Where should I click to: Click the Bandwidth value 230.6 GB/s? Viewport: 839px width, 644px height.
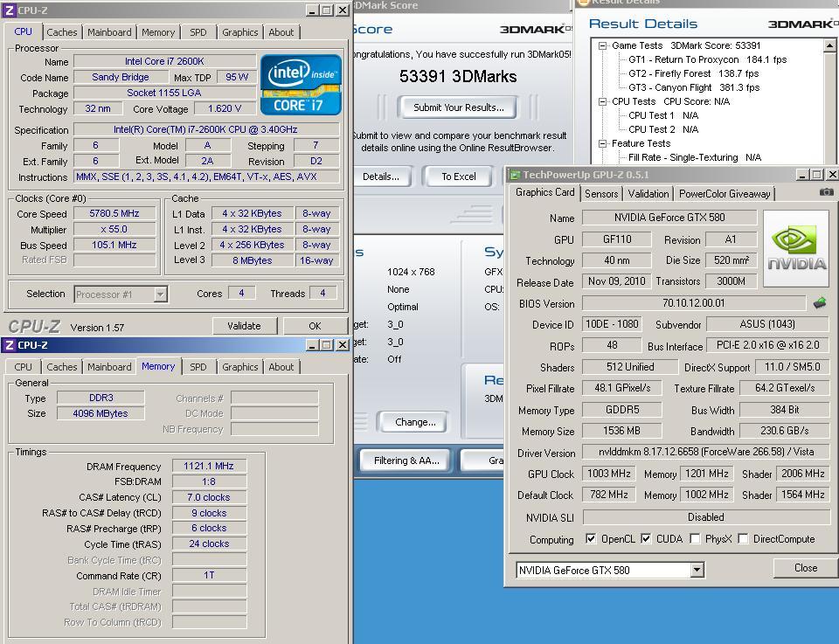tap(785, 431)
